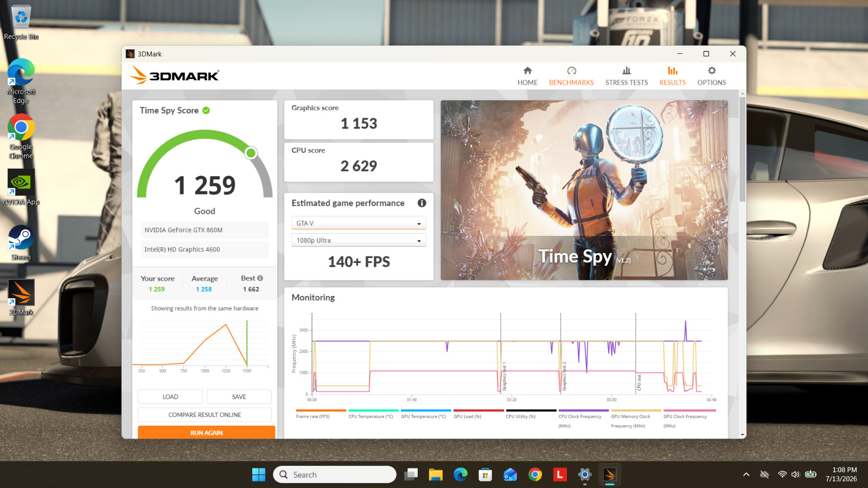Click the scrollbar down arrow in 3DMark
The height and width of the screenshot is (488, 868).
point(742,434)
